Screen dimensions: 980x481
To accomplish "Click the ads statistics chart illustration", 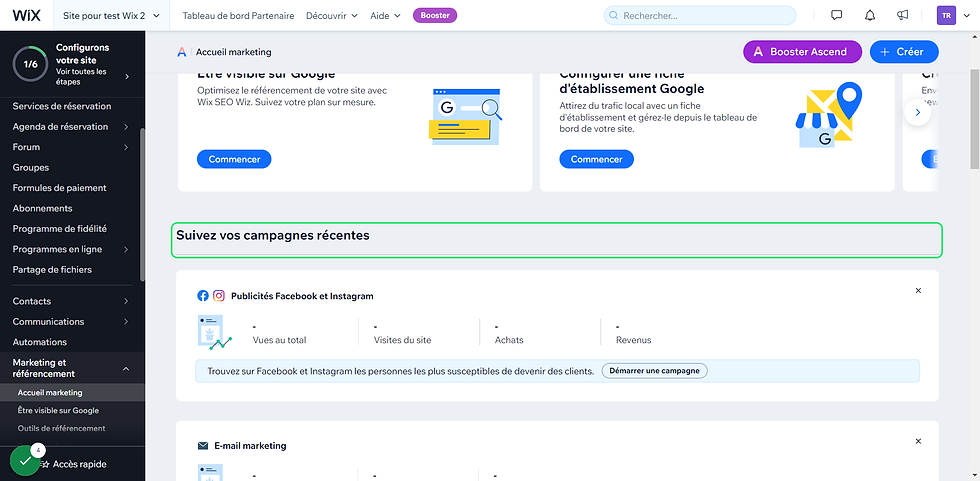I will [x=214, y=332].
